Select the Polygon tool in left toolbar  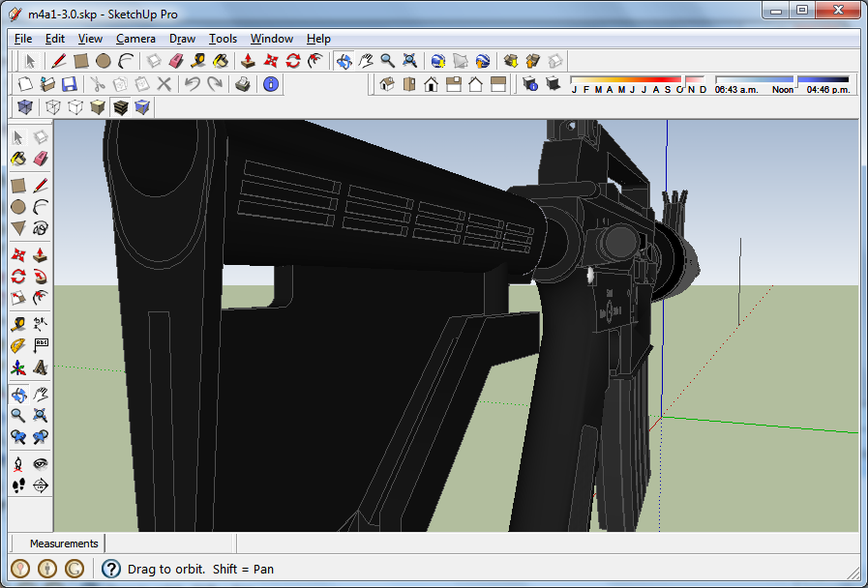click(x=18, y=228)
